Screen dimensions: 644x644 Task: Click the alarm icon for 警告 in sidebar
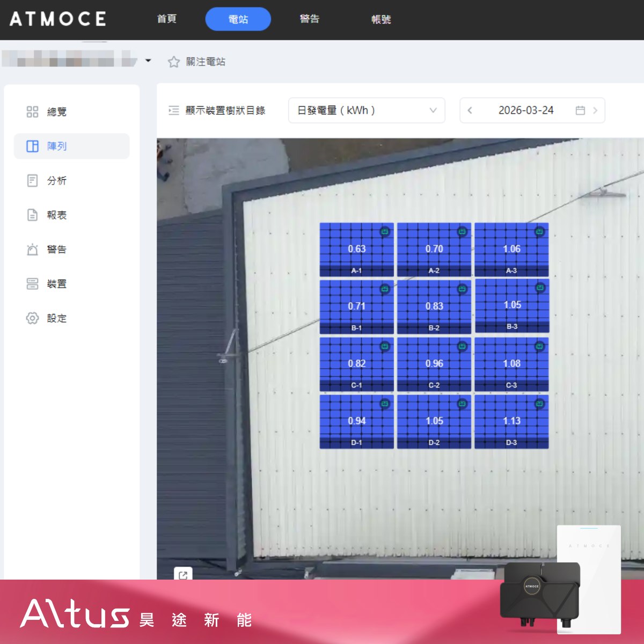pos(32,250)
